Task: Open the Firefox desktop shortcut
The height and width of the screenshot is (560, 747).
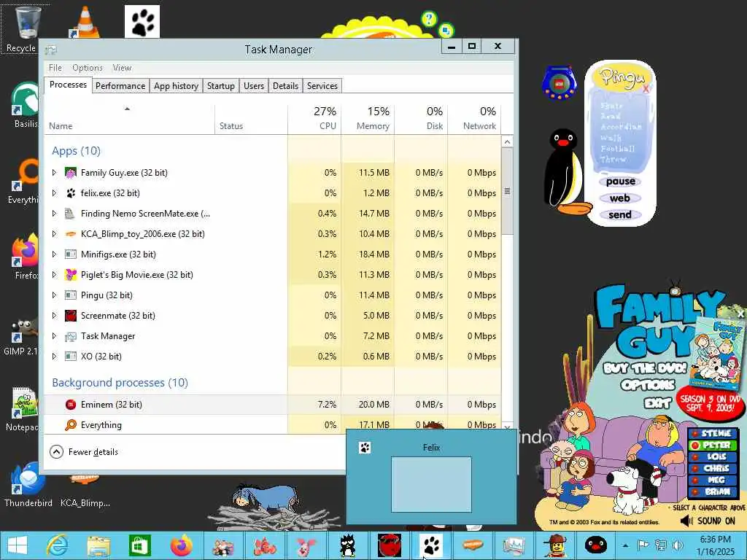Action: [25, 257]
